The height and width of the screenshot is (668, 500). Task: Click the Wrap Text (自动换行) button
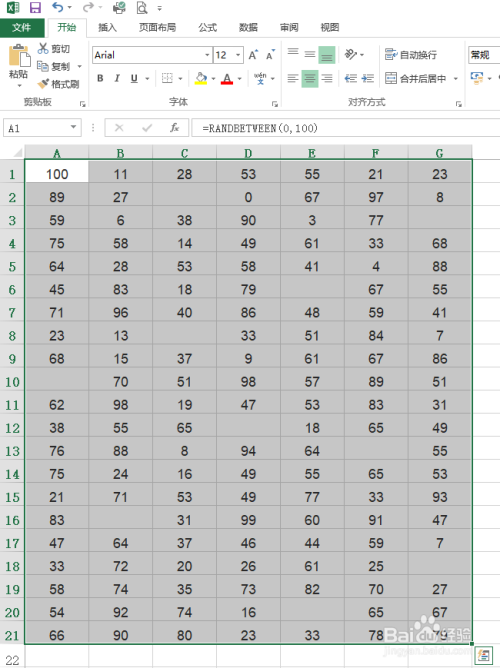point(411,55)
